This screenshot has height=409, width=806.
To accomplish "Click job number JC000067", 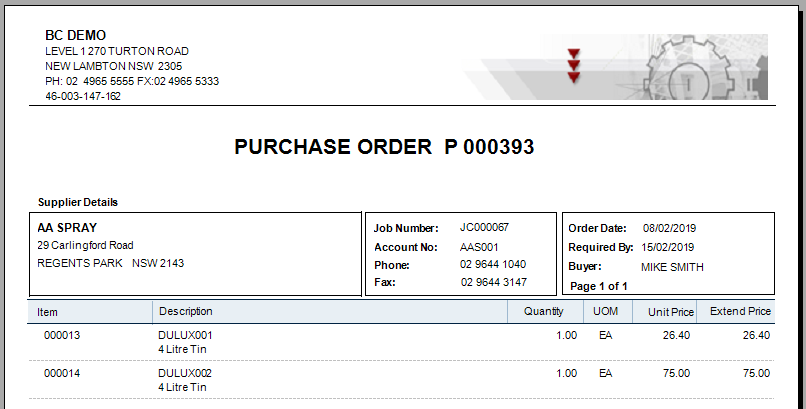I will pyautogui.click(x=484, y=228).
